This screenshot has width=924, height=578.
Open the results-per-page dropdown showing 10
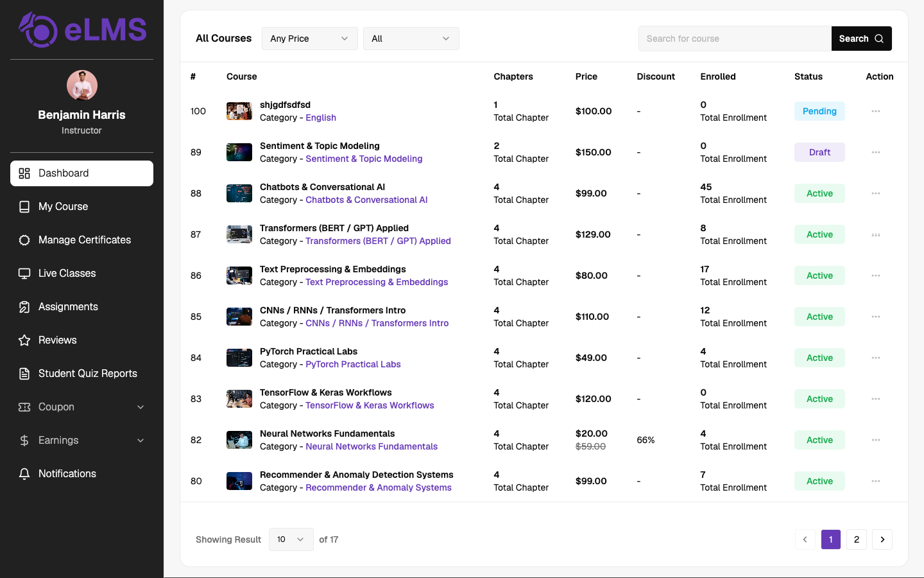(x=291, y=539)
